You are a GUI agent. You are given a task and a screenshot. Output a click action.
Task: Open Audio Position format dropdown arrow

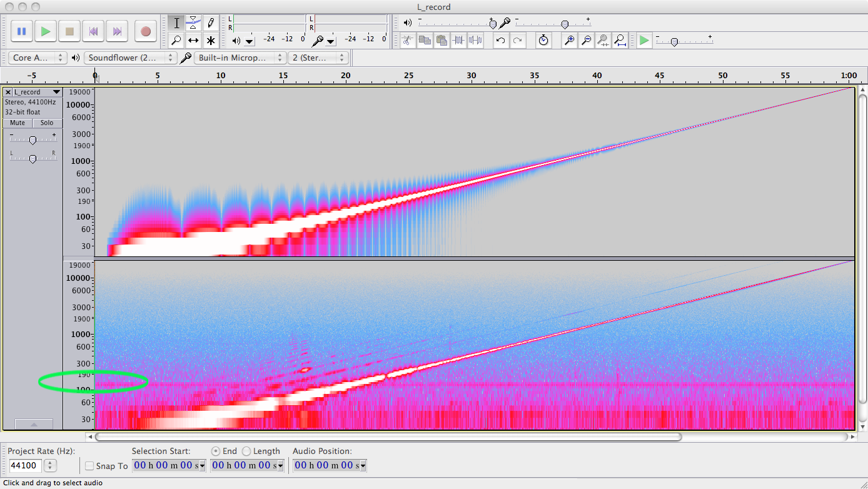pyautogui.click(x=363, y=465)
